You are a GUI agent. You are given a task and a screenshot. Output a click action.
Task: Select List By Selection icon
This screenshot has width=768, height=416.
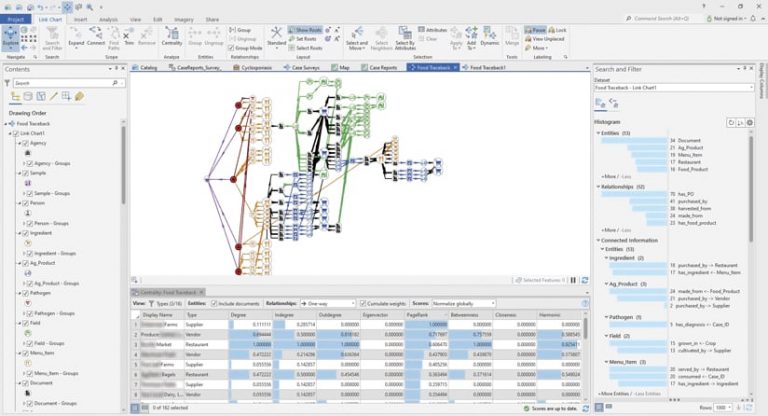pyautogui.click(x=41, y=97)
